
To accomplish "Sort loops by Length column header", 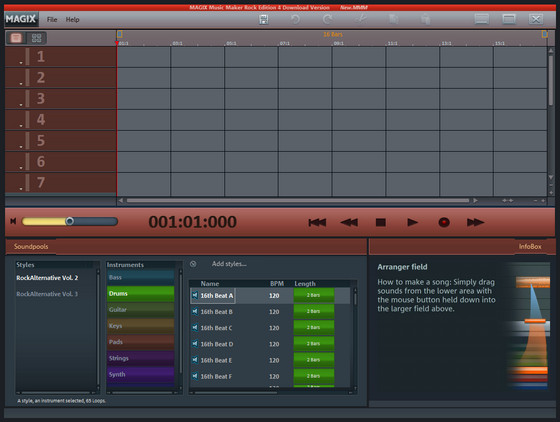I will (305, 283).
